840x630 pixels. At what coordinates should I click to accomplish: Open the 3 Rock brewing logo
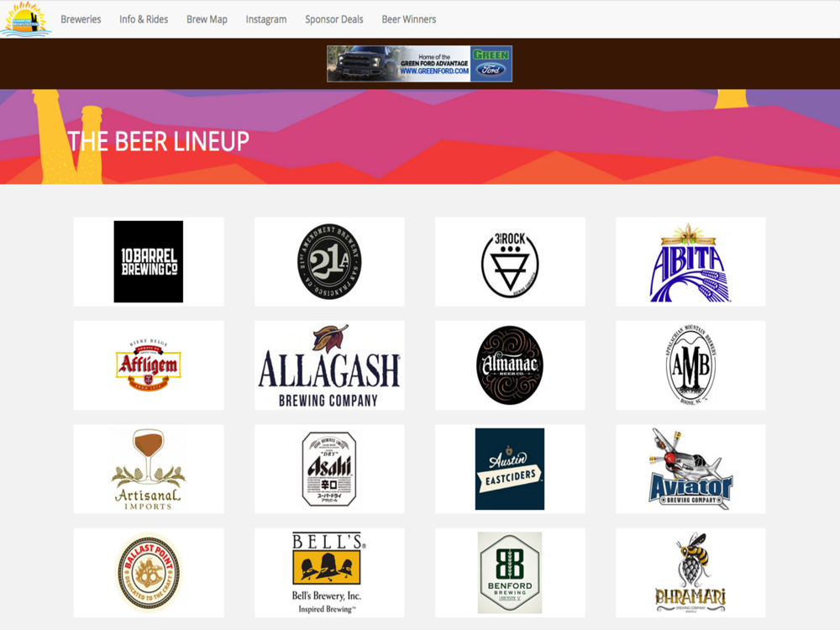[510, 262]
